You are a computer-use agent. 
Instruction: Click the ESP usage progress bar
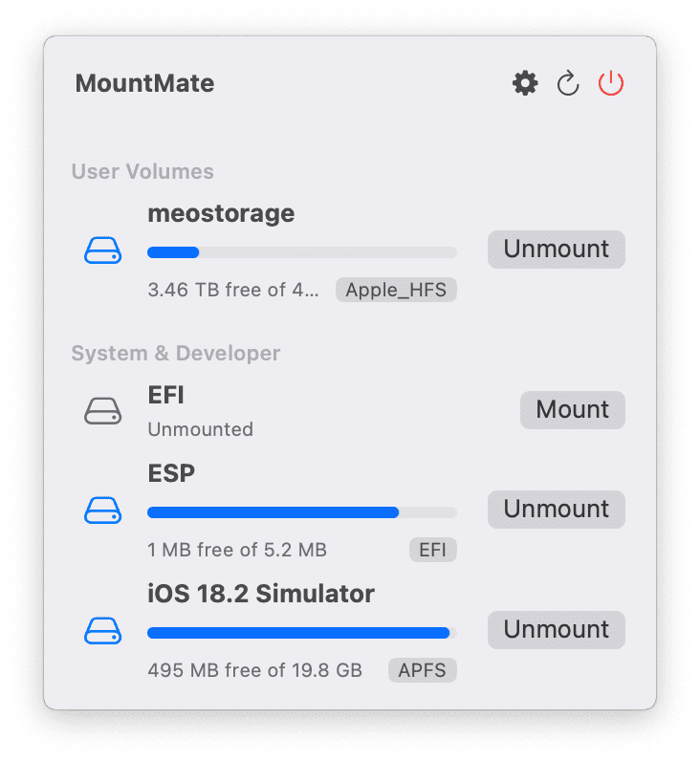coord(301,512)
